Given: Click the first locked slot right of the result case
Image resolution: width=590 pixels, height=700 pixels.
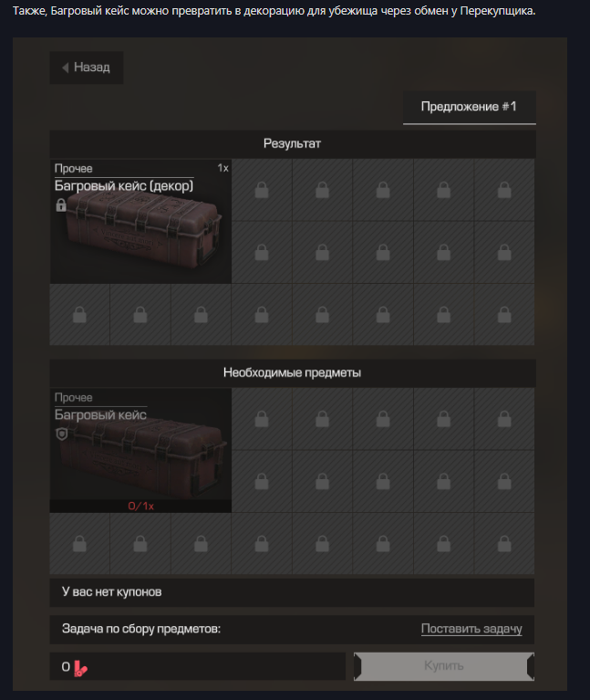Looking at the screenshot, I should tap(262, 190).
